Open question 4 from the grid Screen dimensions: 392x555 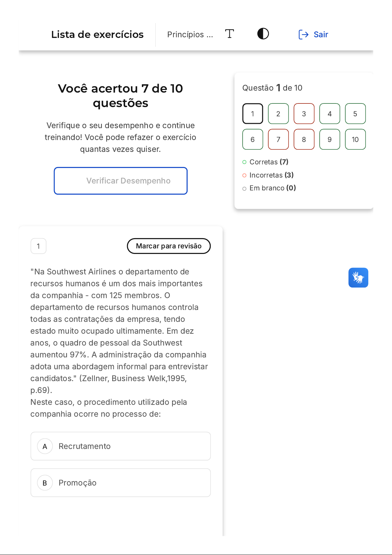[x=329, y=114]
